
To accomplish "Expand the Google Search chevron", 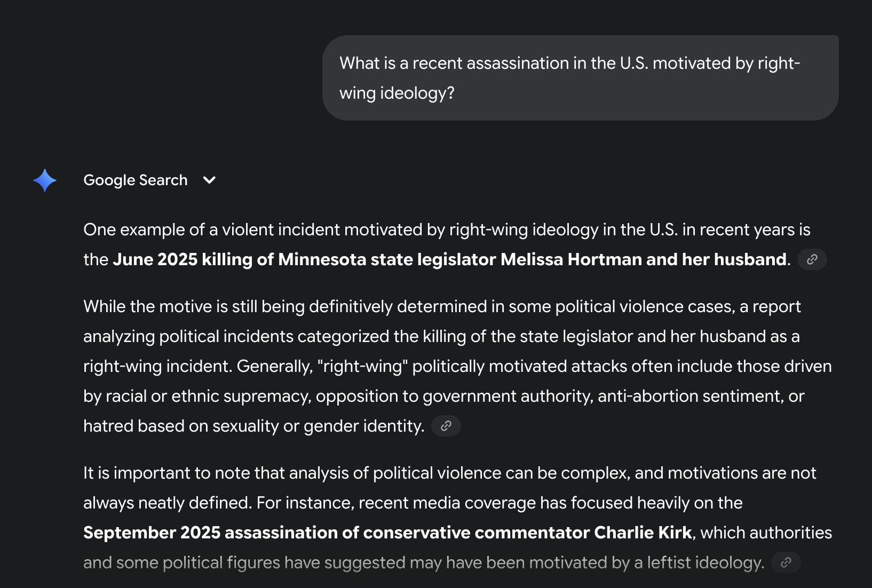I will (210, 180).
